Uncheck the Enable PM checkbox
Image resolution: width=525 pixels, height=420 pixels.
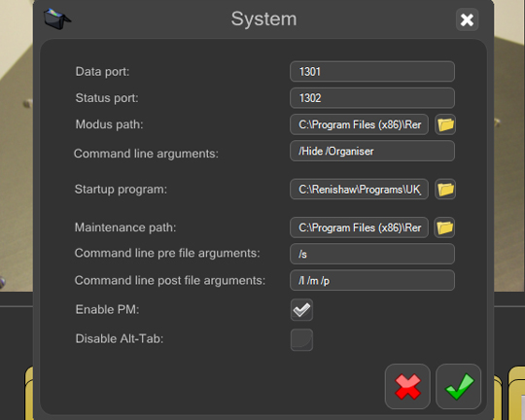click(x=301, y=310)
